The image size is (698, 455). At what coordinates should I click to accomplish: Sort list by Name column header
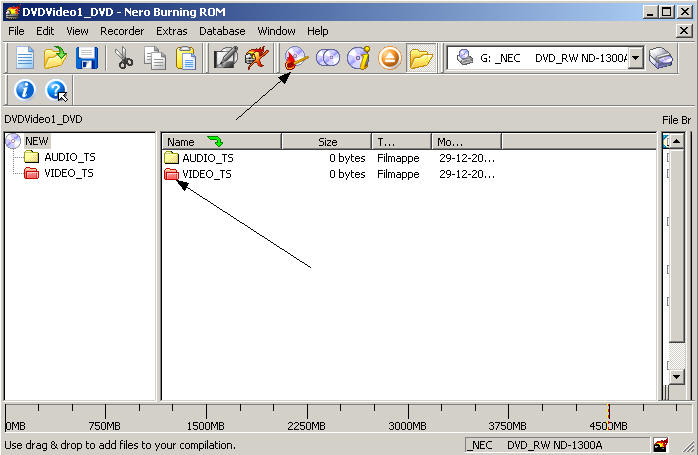(x=221, y=142)
